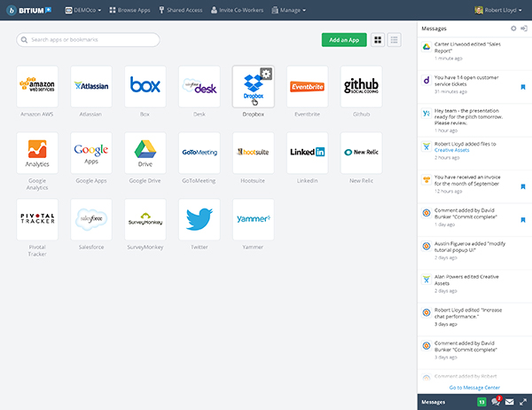532x410 pixels.
Task: Expand the Manage menu
Action: tap(289, 10)
